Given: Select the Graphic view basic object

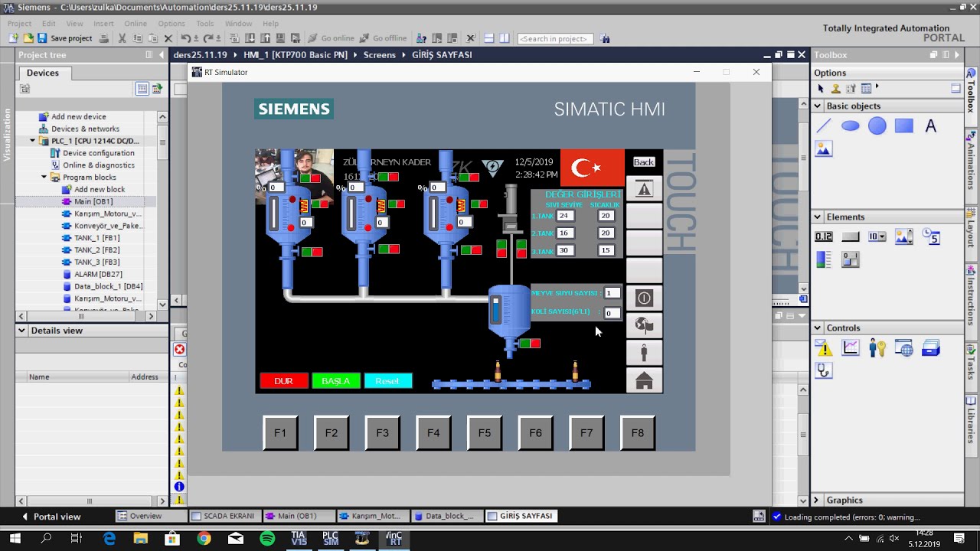Looking at the screenshot, I should point(824,149).
